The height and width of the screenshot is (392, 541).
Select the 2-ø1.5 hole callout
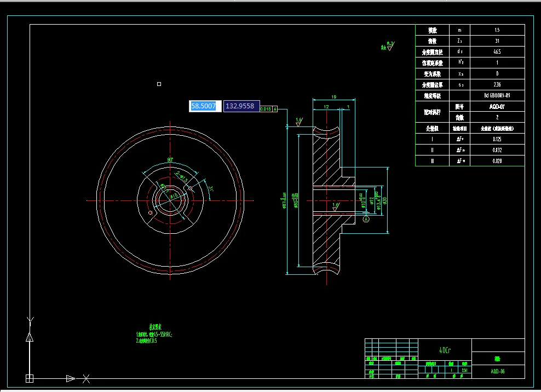(x=181, y=176)
